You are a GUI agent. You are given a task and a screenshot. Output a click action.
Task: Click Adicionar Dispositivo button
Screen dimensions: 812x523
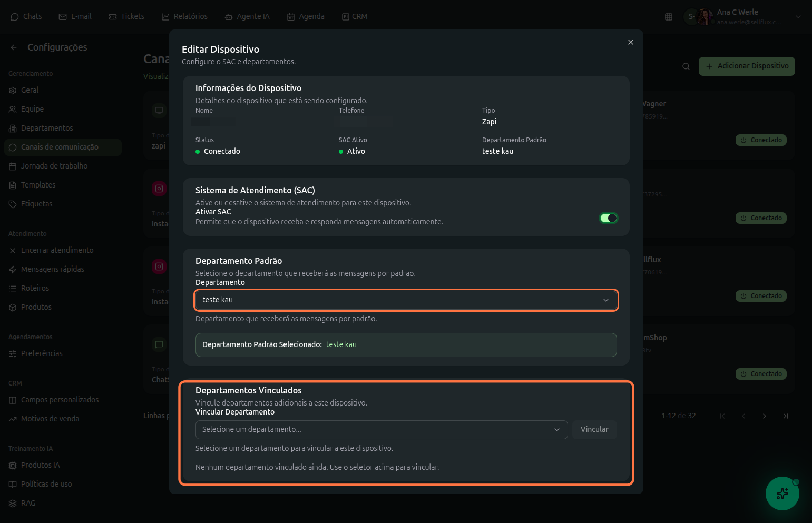pos(746,66)
